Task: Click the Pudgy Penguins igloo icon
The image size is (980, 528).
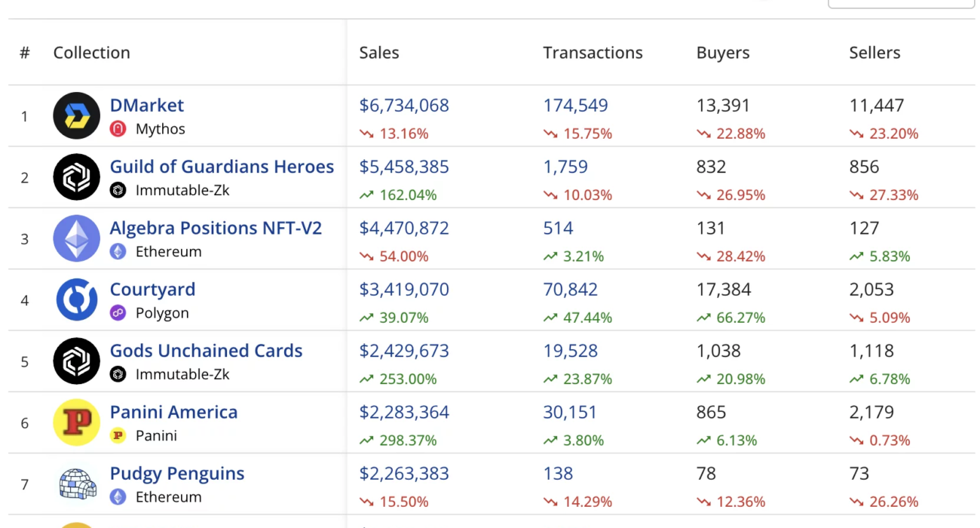Action: pyautogui.click(x=76, y=484)
